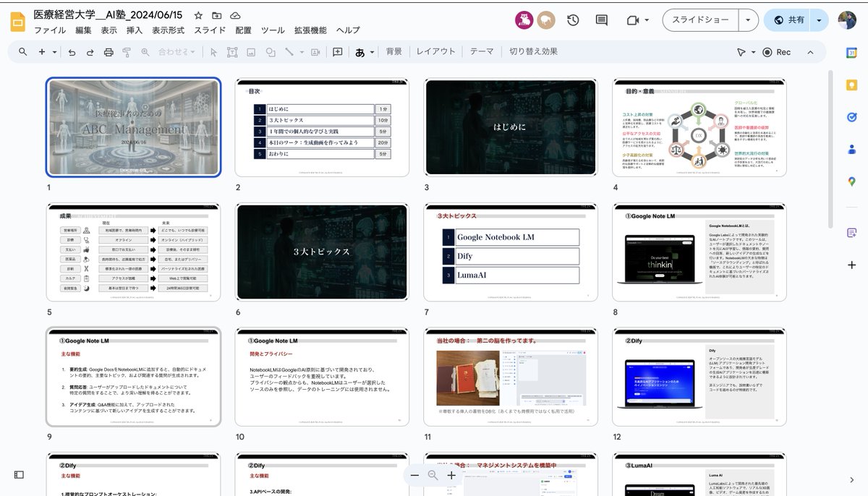868x496 pixels.
Task: Select slide 12 ②Dify thumbnail
Action: [x=699, y=377]
